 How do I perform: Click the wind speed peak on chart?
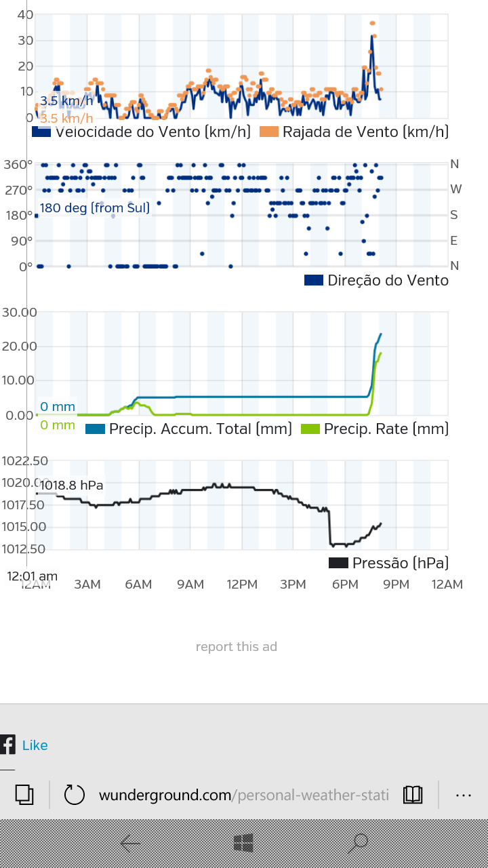(371, 36)
